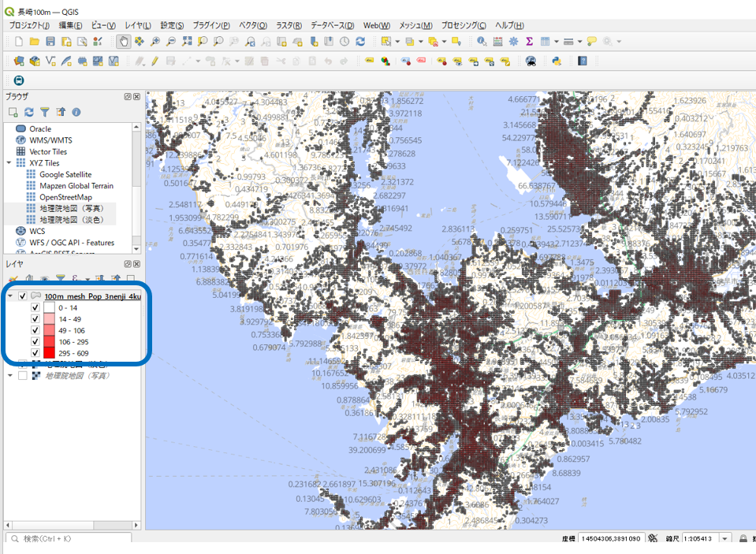Screen dimensions: 756x554
Task: Select the Zoom Out magnifier tool
Action: point(171,42)
